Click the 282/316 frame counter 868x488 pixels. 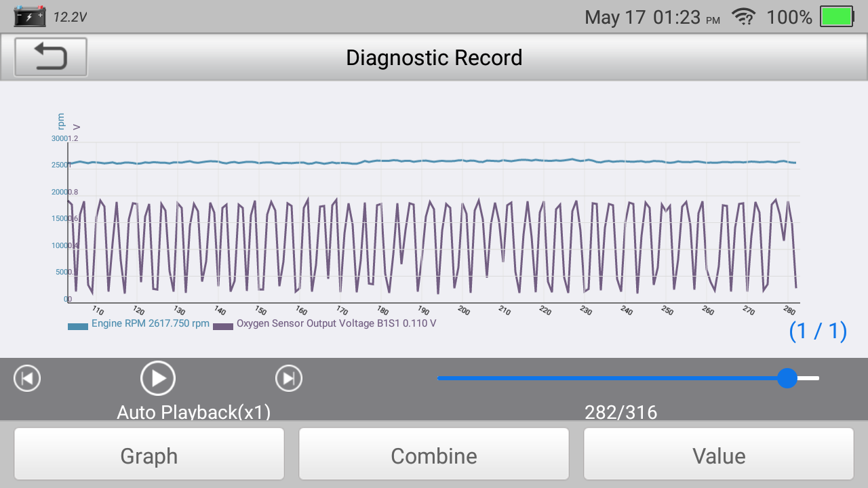(620, 412)
